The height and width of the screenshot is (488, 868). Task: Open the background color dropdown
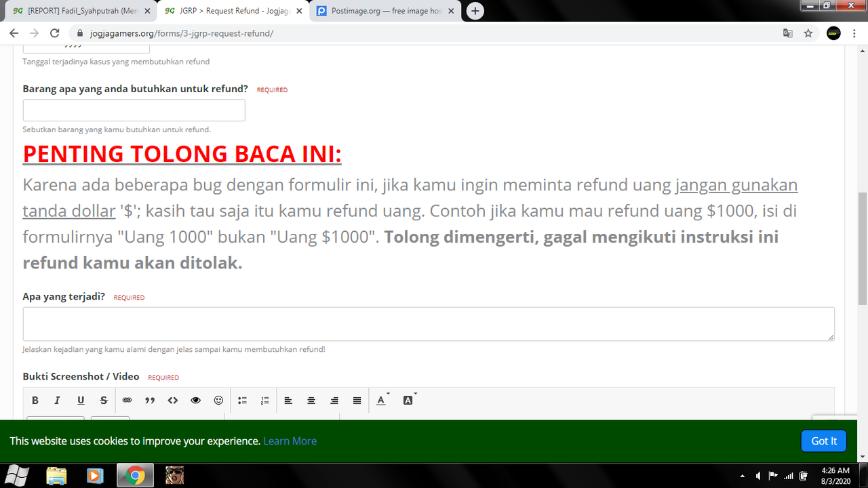pyautogui.click(x=410, y=401)
